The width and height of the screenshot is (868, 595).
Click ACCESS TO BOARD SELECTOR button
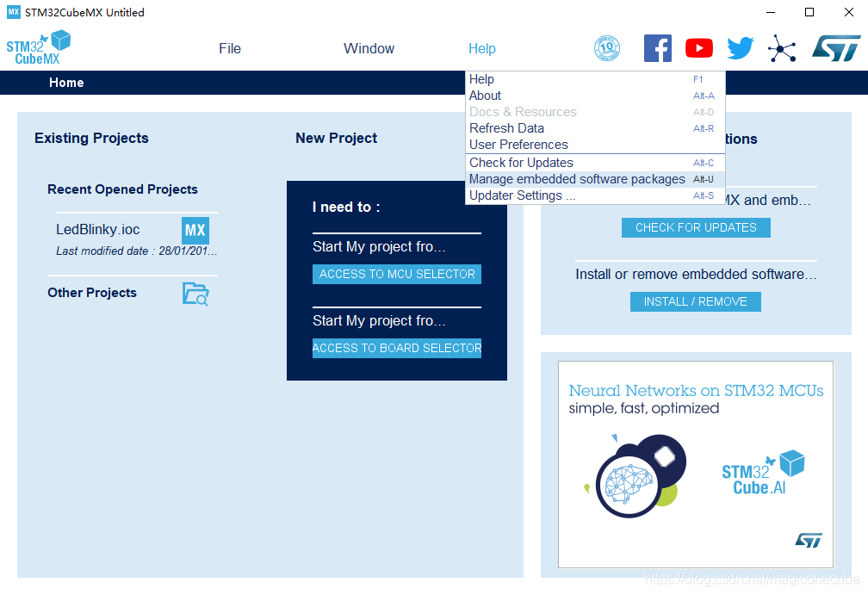[397, 348]
